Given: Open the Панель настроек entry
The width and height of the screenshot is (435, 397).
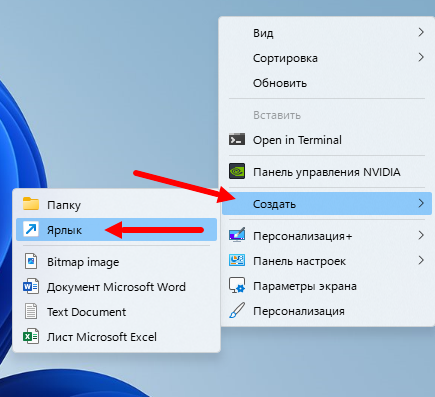Looking at the screenshot, I should point(327,261).
